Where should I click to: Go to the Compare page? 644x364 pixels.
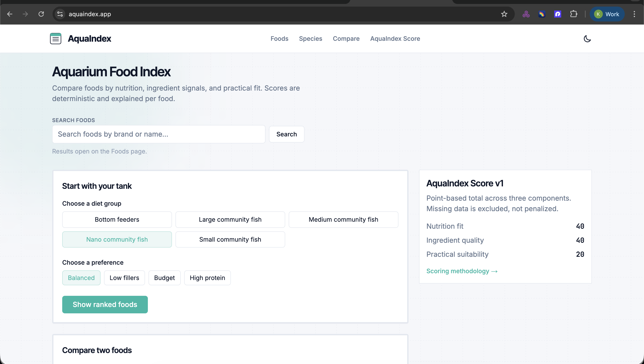click(346, 39)
